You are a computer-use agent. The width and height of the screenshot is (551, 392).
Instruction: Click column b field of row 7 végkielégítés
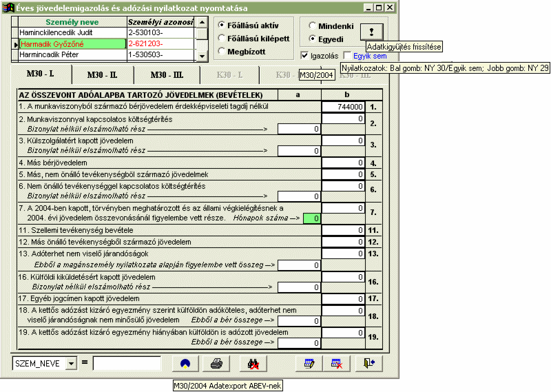(x=343, y=208)
